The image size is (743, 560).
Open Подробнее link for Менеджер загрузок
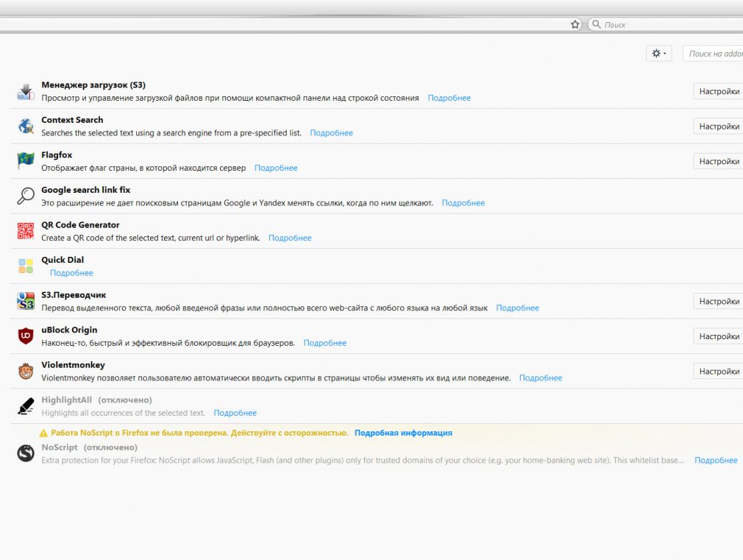(x=449, y=98)
